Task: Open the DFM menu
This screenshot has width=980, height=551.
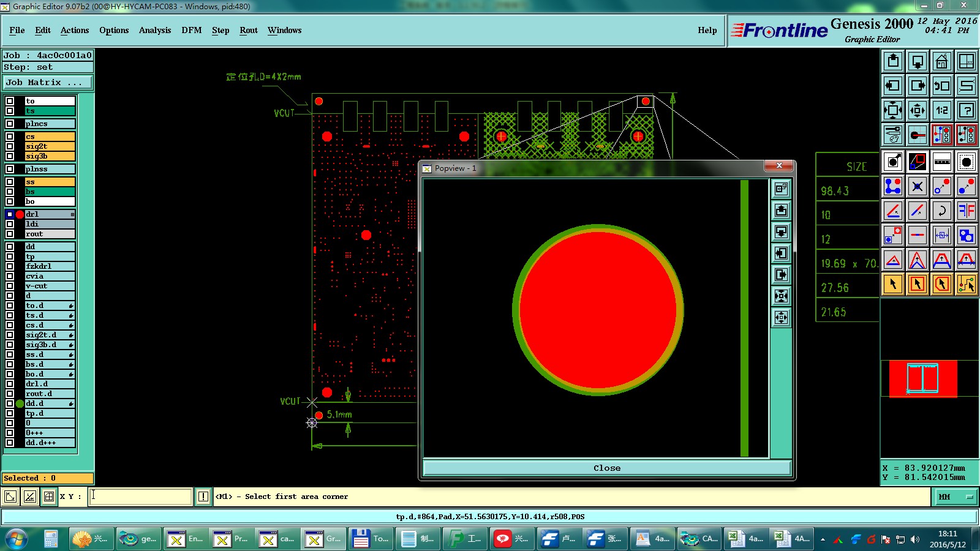Action: click(x=192, y=31)
